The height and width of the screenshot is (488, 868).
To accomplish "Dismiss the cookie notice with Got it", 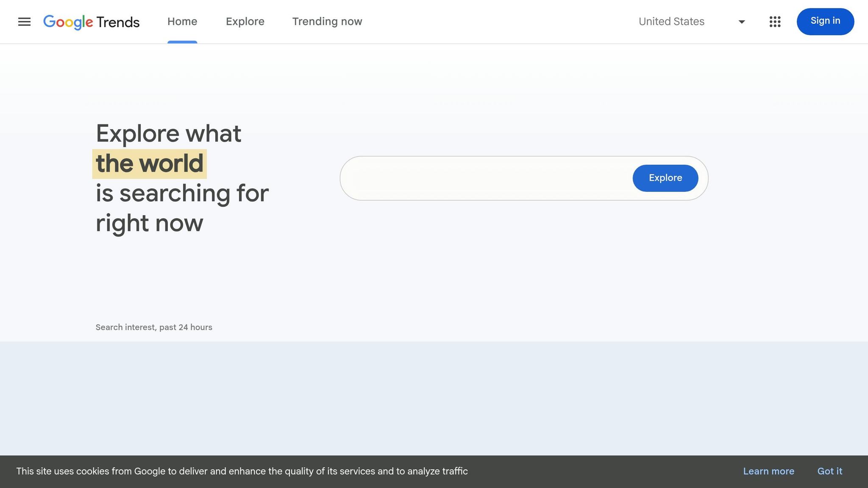I will (830, 471).
